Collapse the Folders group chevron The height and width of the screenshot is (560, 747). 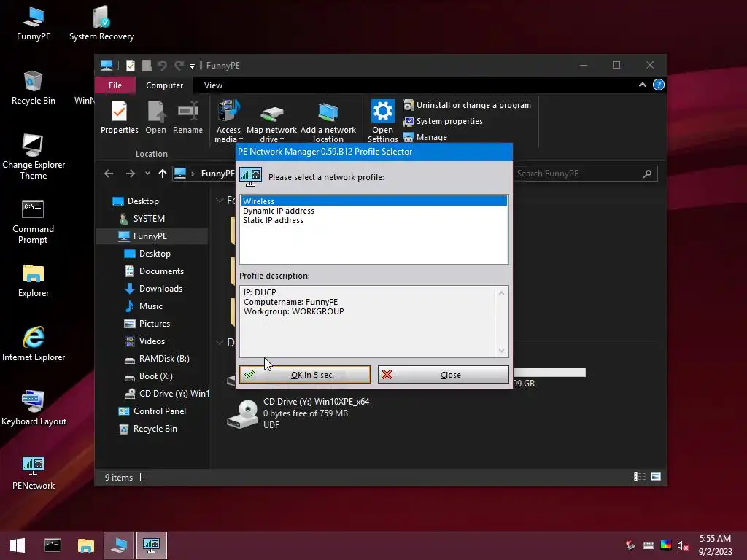point(220,201)
